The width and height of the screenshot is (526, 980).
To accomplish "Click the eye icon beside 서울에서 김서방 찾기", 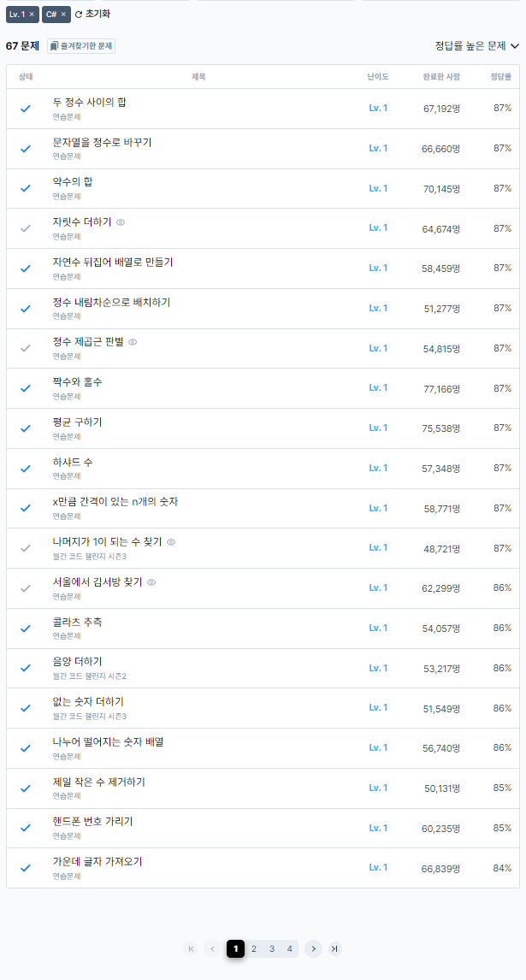I will coord(151,582).
